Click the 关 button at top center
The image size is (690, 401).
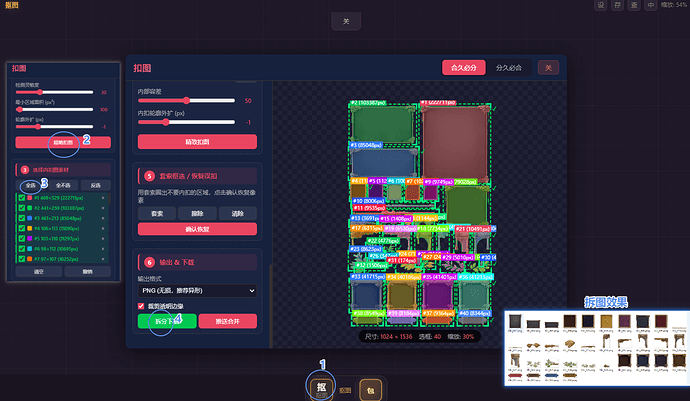coord(346,21)
